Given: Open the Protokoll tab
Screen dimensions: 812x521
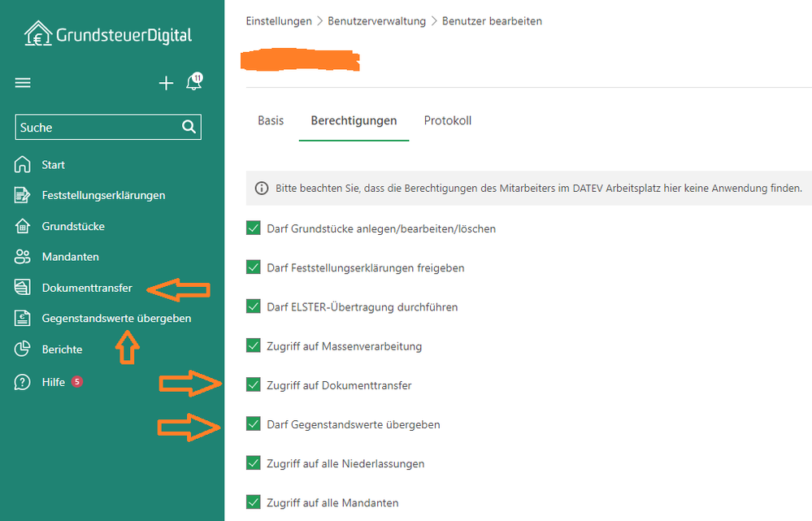Looking at the screenshot, I should 447,121.
